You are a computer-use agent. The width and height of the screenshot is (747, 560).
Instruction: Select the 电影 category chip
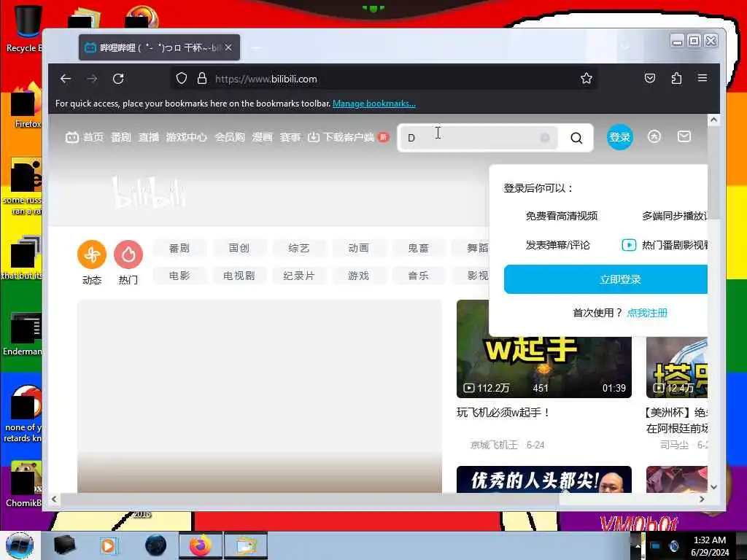(179, 276)
